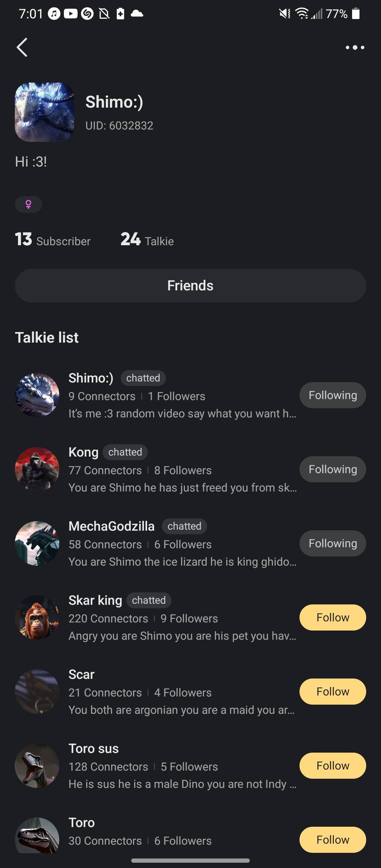
Task: Toggle Following for Kong talkie
Action: point(333,469)
